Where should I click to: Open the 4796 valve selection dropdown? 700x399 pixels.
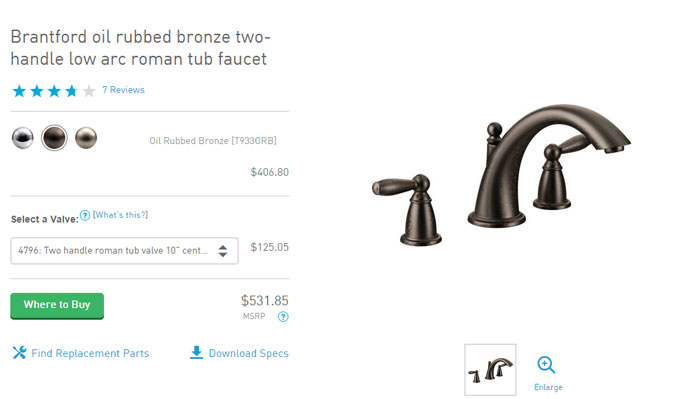pos(125,251)
